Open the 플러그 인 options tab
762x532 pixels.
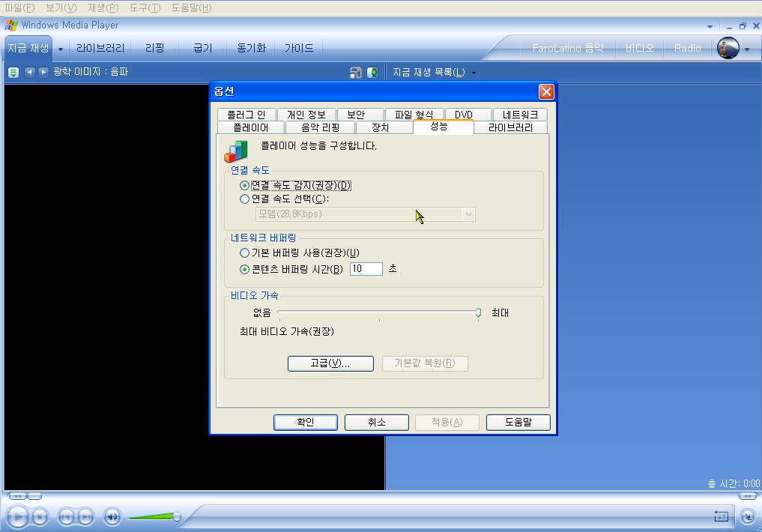247,115
